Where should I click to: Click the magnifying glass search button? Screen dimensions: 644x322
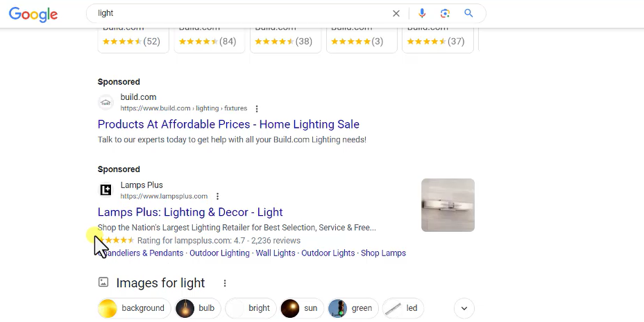[x=468, y=13]
